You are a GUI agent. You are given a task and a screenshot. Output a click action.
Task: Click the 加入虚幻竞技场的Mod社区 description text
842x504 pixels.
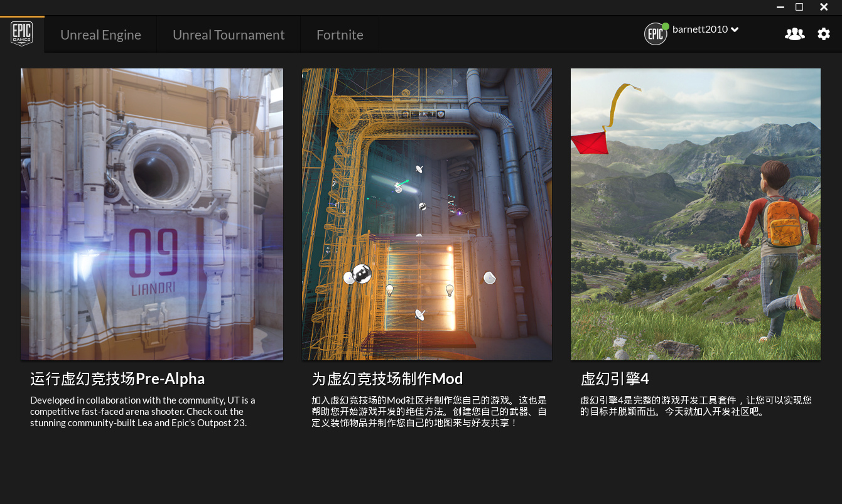tap(429, 411)
